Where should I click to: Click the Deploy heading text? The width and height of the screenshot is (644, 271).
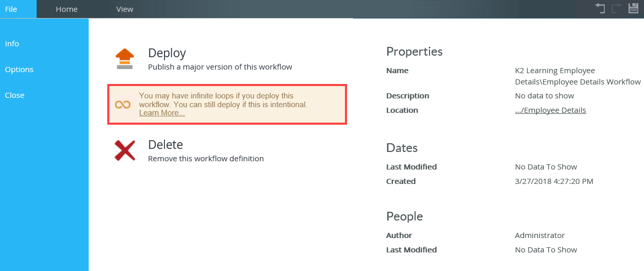(x=167, y=53)
